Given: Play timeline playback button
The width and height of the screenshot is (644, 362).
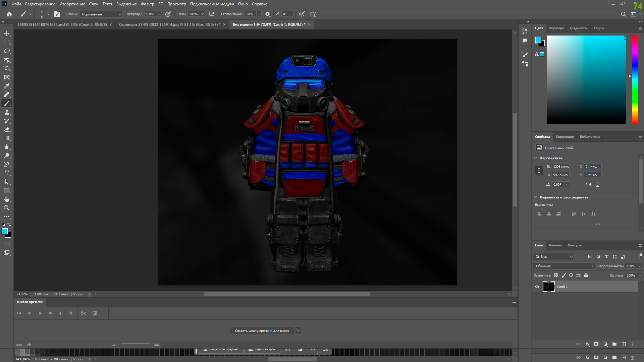Looking at the screenshot, I should (x=40, y=313).
